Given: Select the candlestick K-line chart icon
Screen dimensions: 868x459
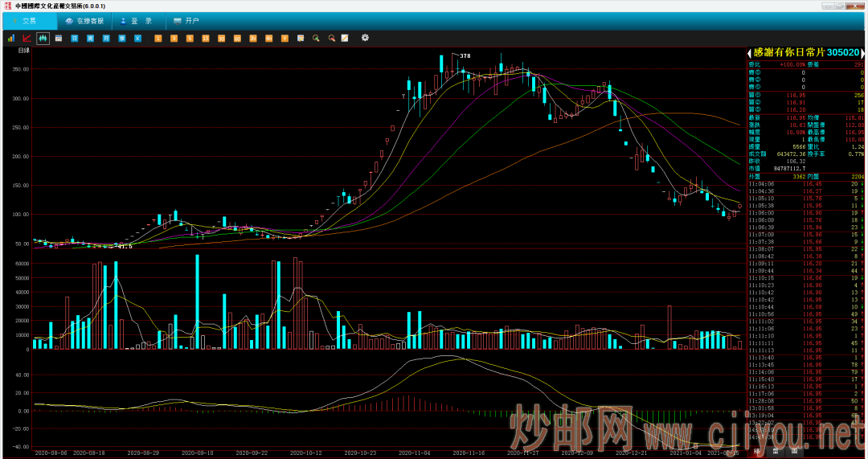Looking at the screenshot, I should pyautogui.click(x=43, y=39).
